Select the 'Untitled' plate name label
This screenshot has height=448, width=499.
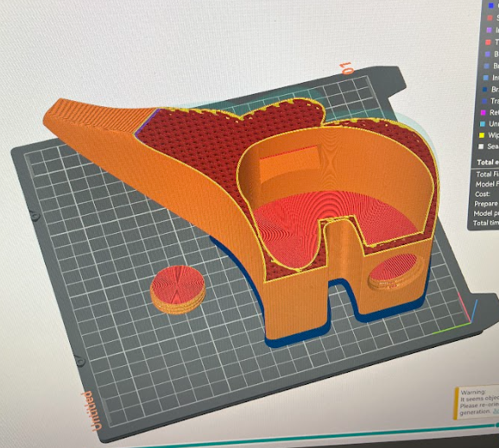[x=92, y=411]
